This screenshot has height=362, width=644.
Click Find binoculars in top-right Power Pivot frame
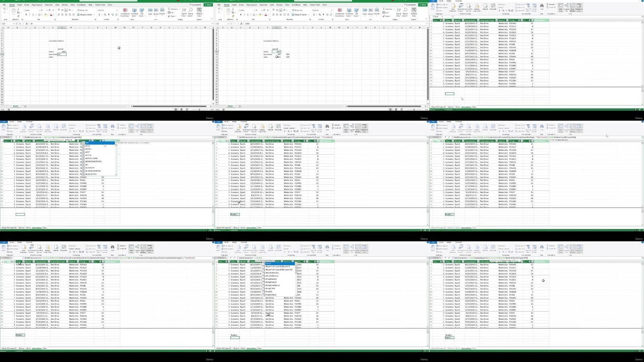coord(542,6)
